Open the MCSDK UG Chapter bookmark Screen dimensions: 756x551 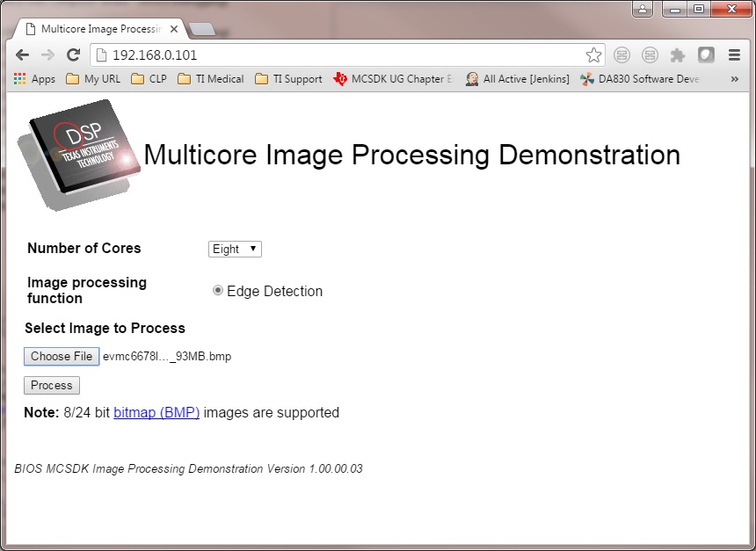point(394,79)
